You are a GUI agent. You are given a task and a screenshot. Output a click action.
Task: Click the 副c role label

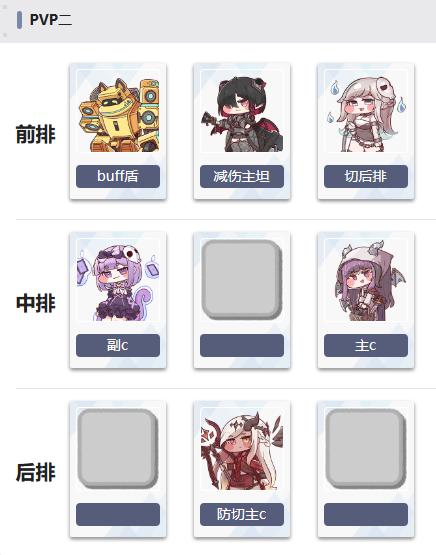click(118, 345)
